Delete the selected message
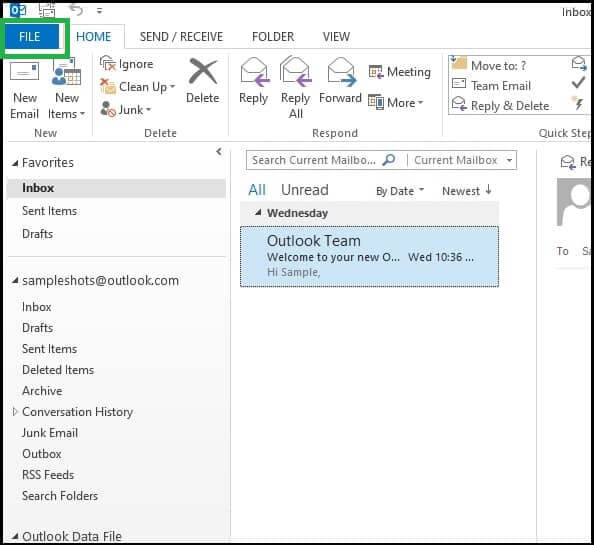 (203, 81)
